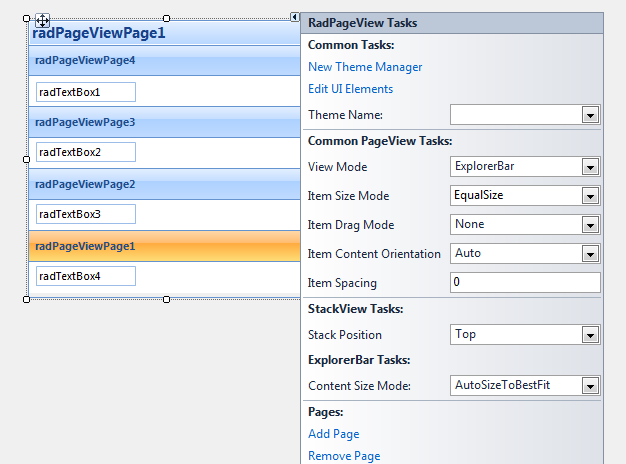
Task: Click the Add Page link
Action: click(x=334, y=434)
